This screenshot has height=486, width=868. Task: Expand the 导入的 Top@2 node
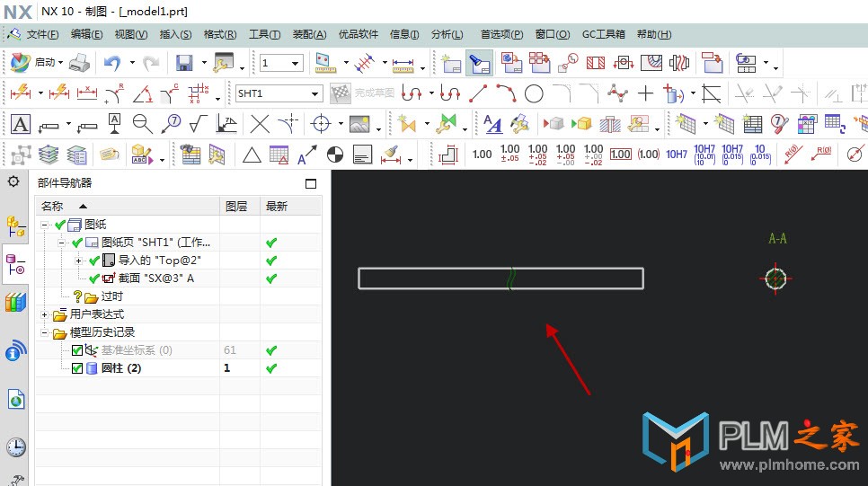[78, 261]
